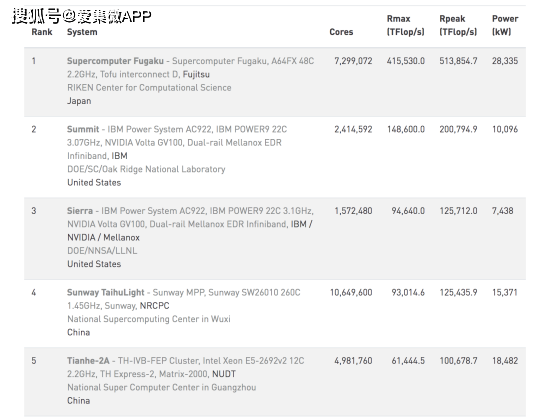The height and width of the screenshot is (420, 547).
Task: Open the Summit system link
Action: (x=83, y=129)
